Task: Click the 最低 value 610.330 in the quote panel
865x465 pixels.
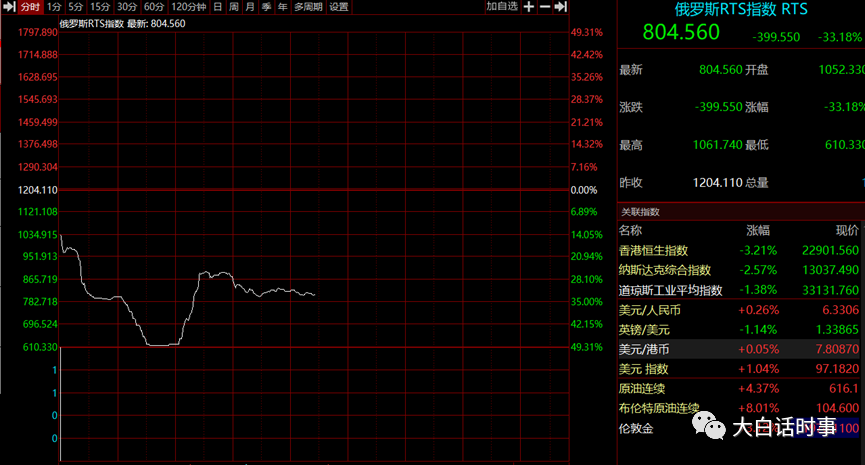Action: click(845, 145)
